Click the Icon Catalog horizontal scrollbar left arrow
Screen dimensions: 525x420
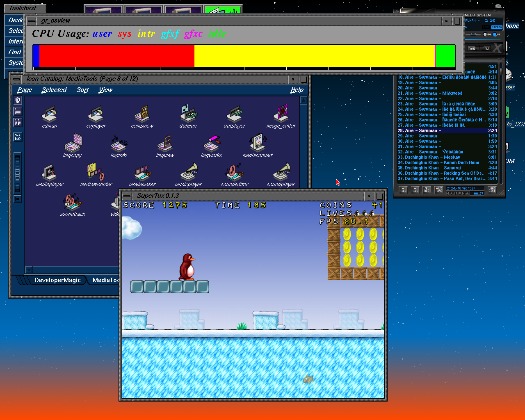click(29, 270)
